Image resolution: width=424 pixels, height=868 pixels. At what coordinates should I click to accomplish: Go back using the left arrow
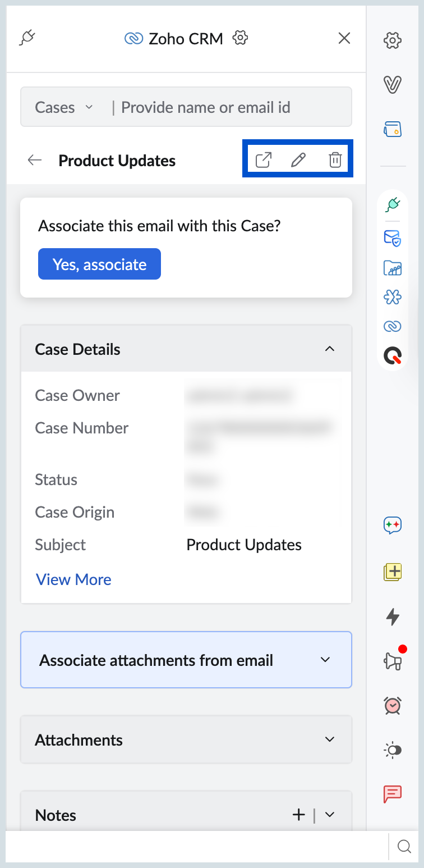tap(35, 160)
